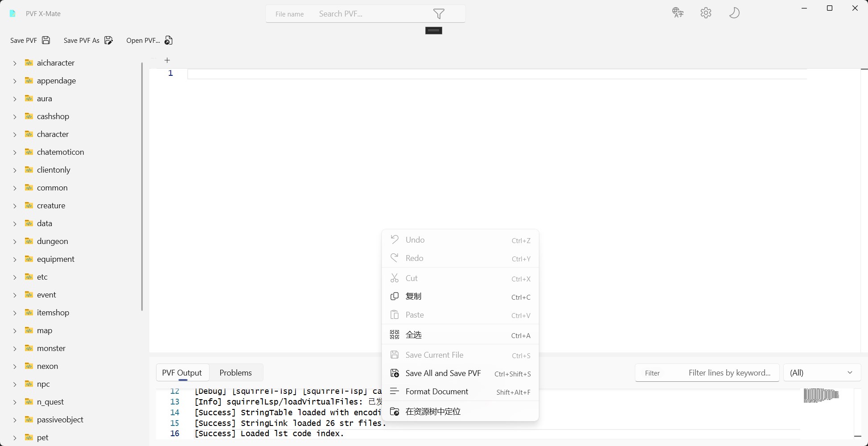Click the monster folder icon
868x446 pixels.
coord(29,348)
